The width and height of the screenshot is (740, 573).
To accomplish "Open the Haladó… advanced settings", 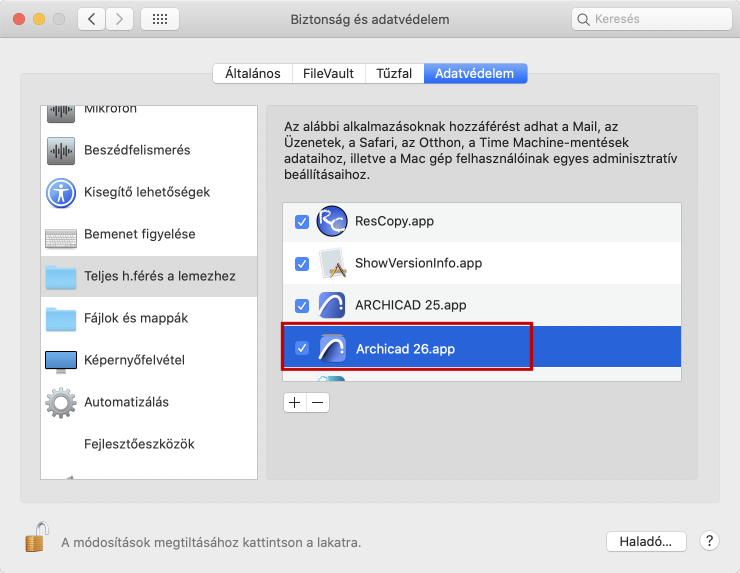I will coord(646,541).
